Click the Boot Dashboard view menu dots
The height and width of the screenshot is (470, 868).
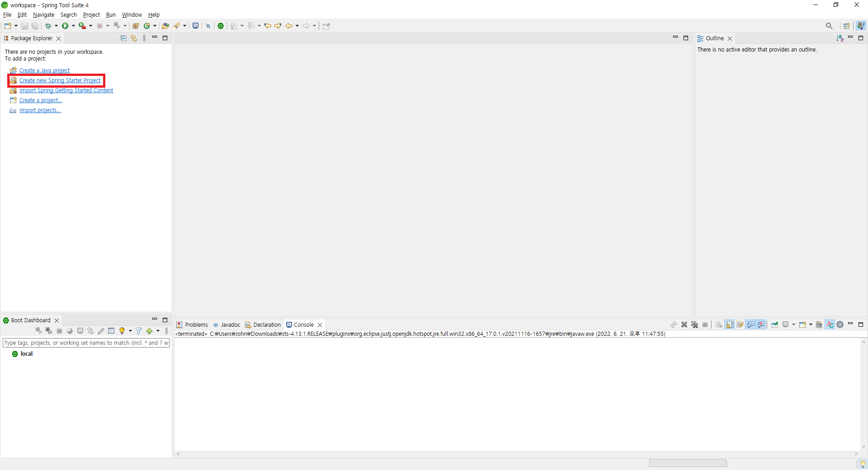click(x=166, y=331)
